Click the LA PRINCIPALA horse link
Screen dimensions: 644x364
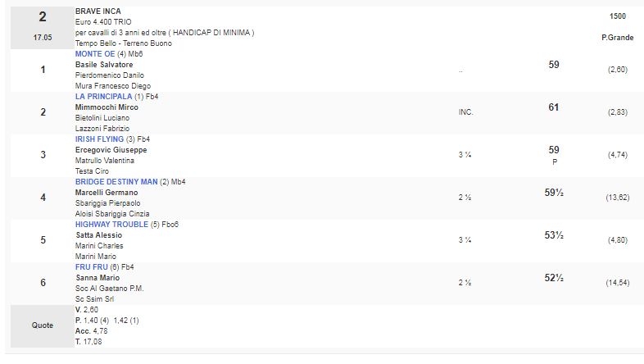point(104,96)
